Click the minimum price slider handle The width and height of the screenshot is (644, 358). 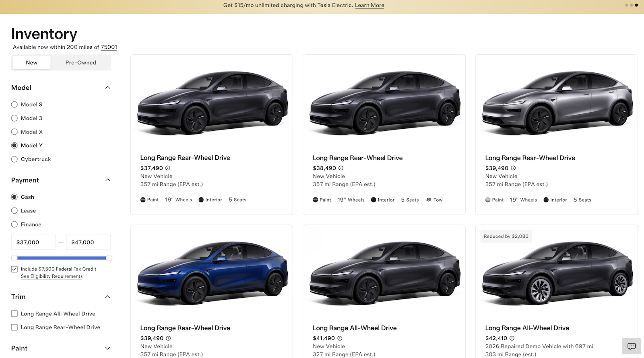(x=14, y=258)
